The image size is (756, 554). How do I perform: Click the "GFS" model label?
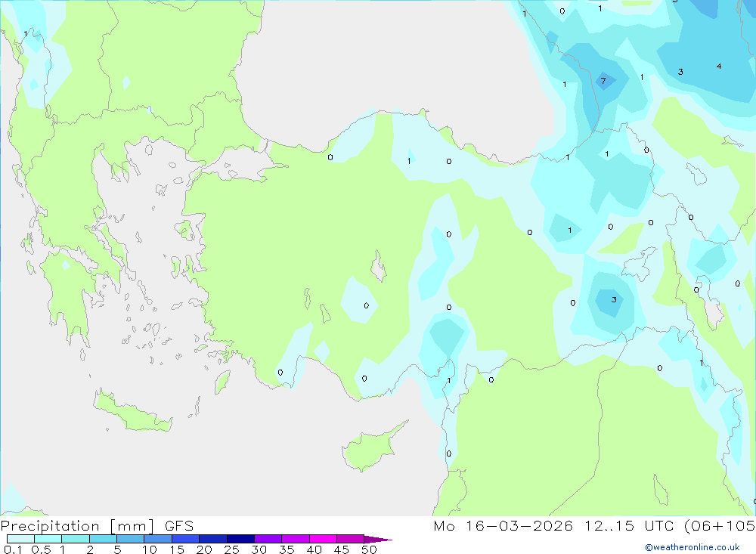(179, 526)
